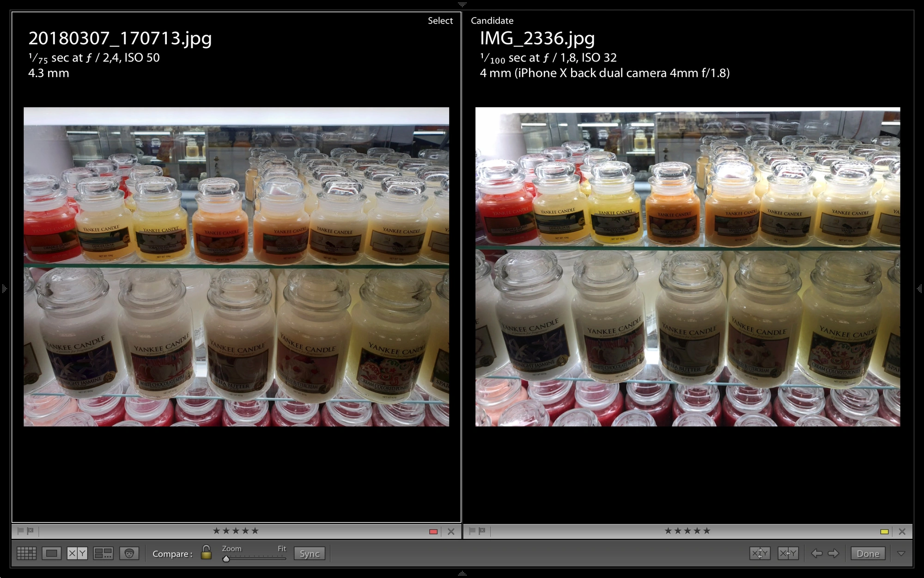Select the XY Compare view icon

point(77,553)
